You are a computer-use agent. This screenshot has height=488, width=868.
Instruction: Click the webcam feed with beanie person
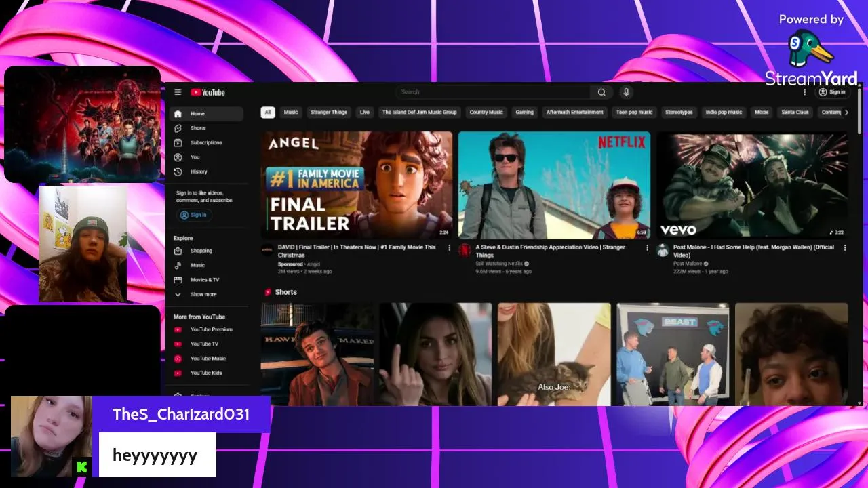point(83,243)
